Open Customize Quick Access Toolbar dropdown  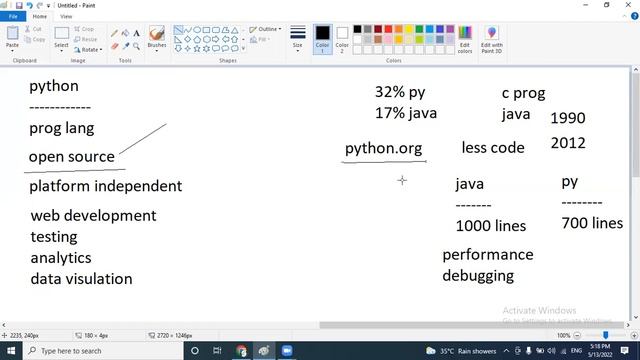(x=49, y=6)
